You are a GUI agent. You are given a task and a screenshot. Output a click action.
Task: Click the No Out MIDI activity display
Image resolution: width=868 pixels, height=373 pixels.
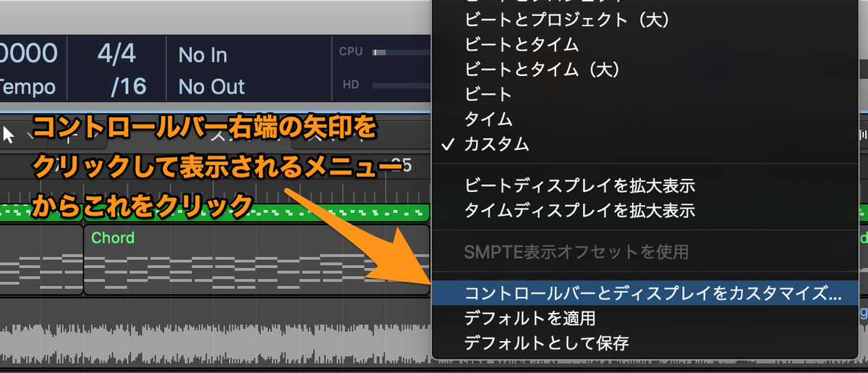(212, 88)
